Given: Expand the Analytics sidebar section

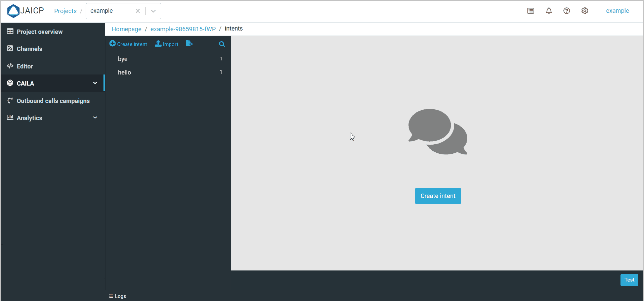Looking at the screenshot, I should [95, 117].
